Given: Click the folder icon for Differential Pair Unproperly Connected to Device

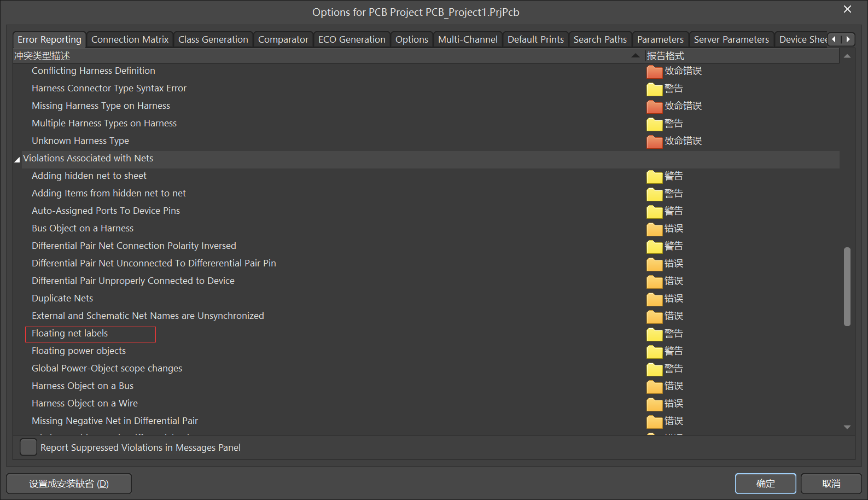Looking at the screenshot, I should tap(654, 281).
